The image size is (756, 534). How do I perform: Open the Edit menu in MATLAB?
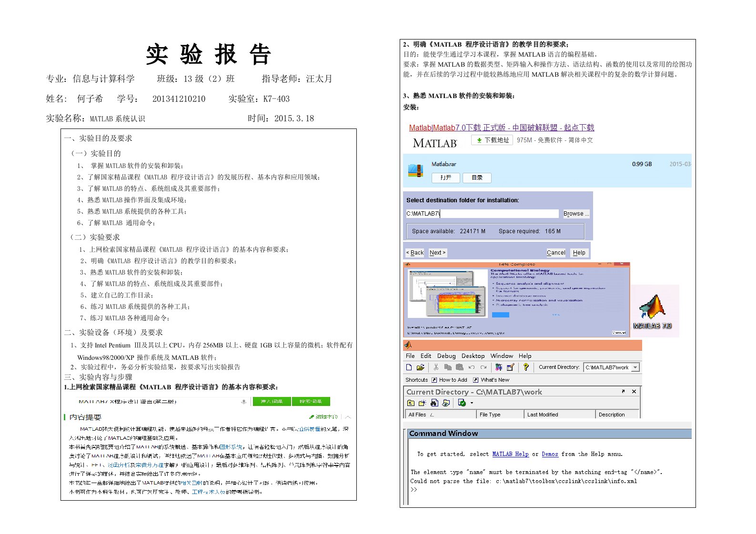coord(426,356)
